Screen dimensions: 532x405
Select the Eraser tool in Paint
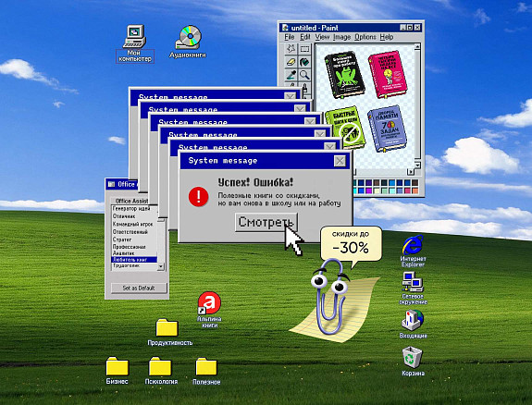tap(291, 62)
